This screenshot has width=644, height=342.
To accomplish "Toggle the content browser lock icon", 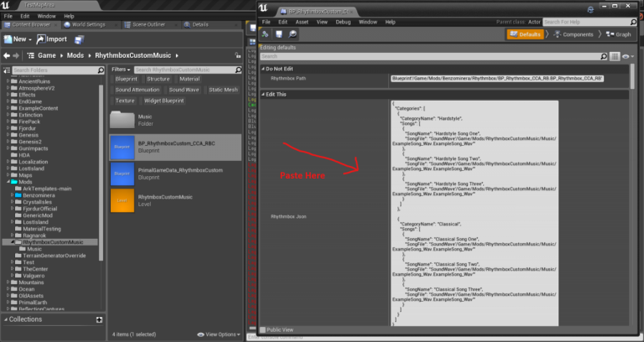I will 238,54.
